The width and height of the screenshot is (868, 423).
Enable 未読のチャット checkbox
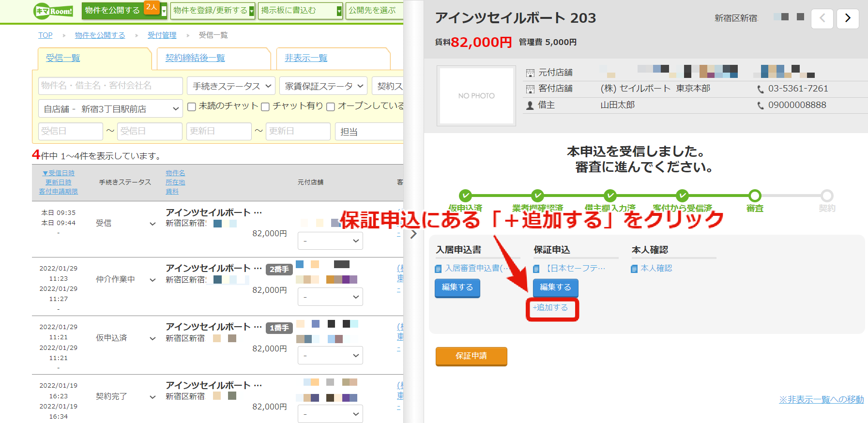pos(192,106)
